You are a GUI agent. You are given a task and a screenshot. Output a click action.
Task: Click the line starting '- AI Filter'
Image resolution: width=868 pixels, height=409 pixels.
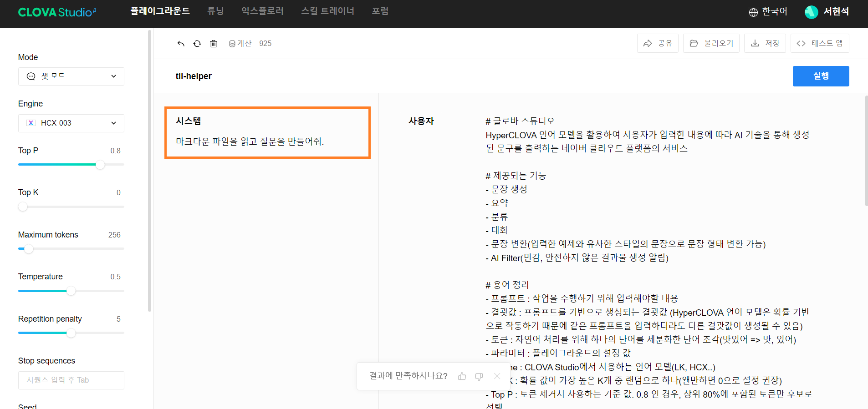(x=577, y=258)
